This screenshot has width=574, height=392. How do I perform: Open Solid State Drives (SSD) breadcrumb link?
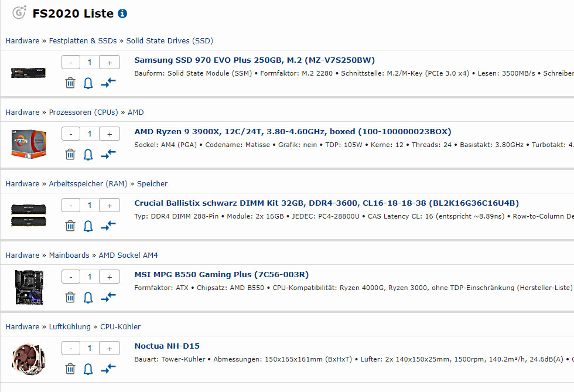[169, 40]
